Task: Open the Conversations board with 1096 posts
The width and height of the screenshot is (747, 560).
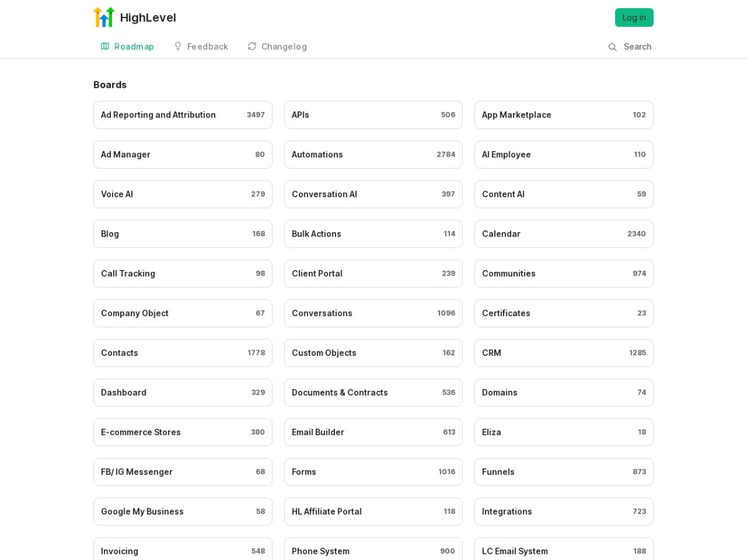Action: [374, 314]
